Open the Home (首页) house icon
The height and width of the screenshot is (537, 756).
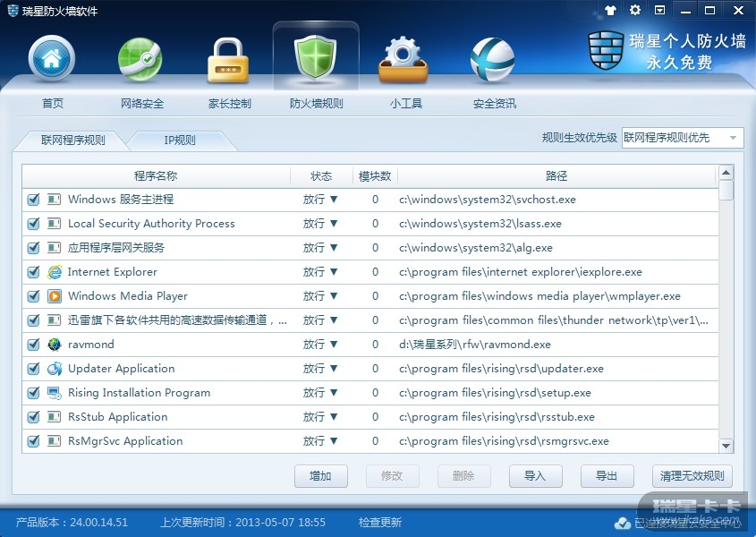52,59
